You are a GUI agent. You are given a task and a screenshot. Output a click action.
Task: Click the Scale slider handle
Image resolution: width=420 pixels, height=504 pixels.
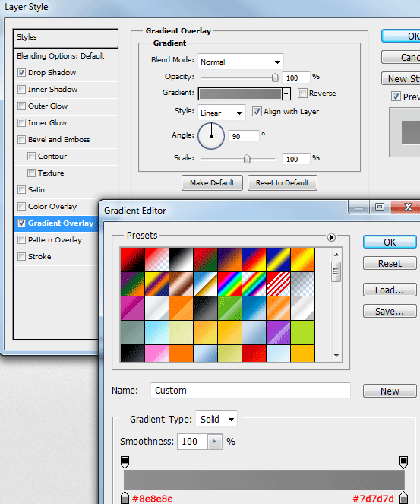247,159
